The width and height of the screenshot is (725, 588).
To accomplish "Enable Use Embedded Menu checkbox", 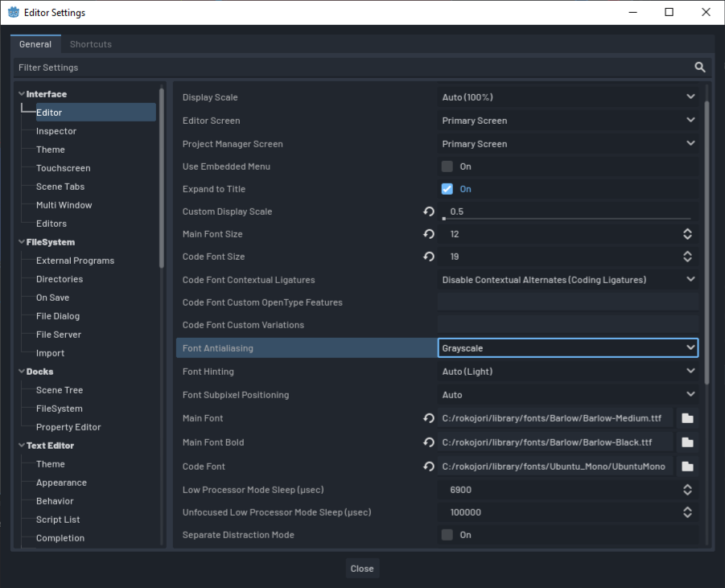I will [447, 167].
